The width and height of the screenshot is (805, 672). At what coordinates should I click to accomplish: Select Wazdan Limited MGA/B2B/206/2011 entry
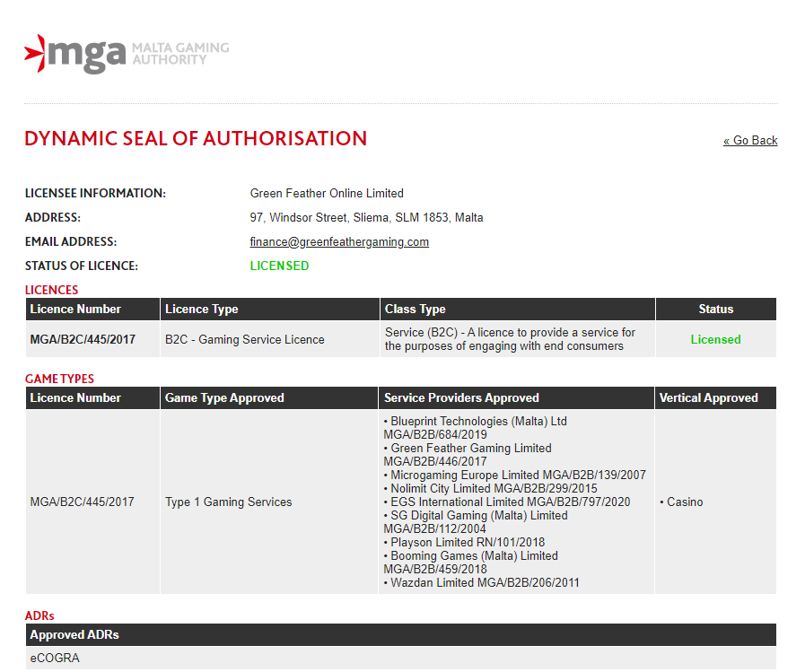tap(482, 582)
